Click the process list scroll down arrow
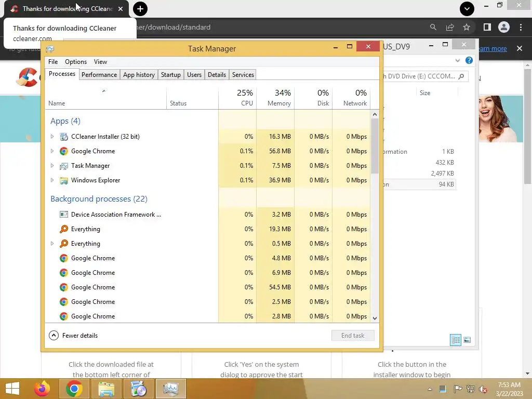532x399 pixels. point(375,318)
